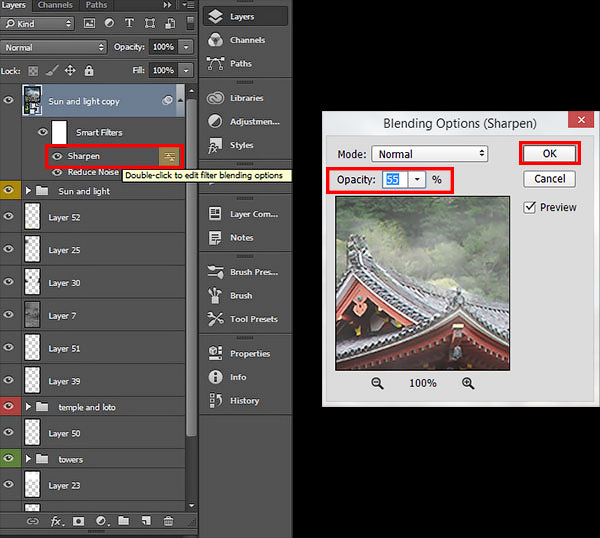Open the Properties panel icon
The height and width of the screenshot is (538, 600).
point(215,353)
